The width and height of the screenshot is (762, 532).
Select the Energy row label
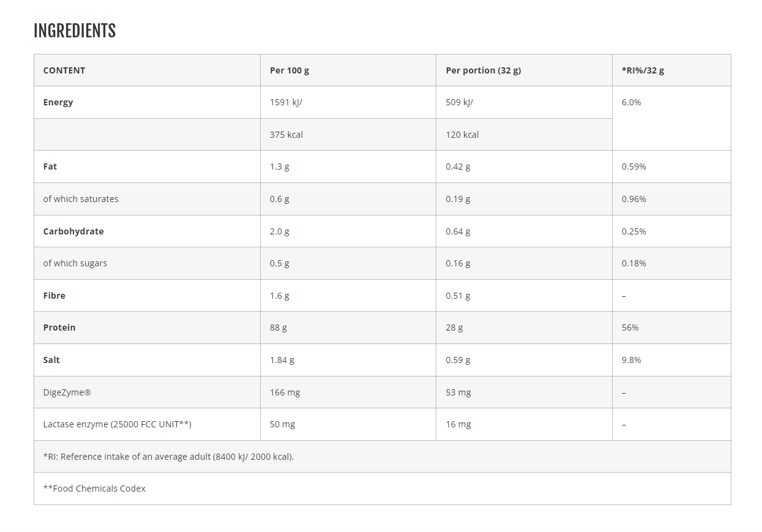58,102
